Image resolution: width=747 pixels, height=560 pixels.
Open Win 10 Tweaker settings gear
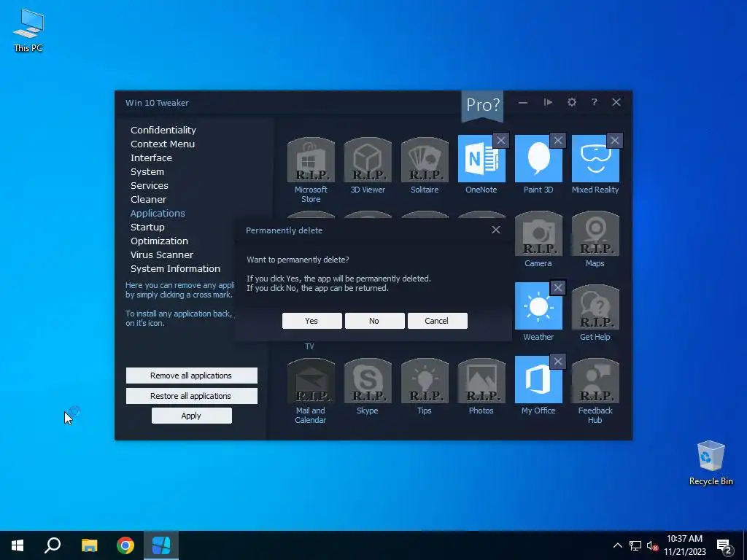[572, 102]
